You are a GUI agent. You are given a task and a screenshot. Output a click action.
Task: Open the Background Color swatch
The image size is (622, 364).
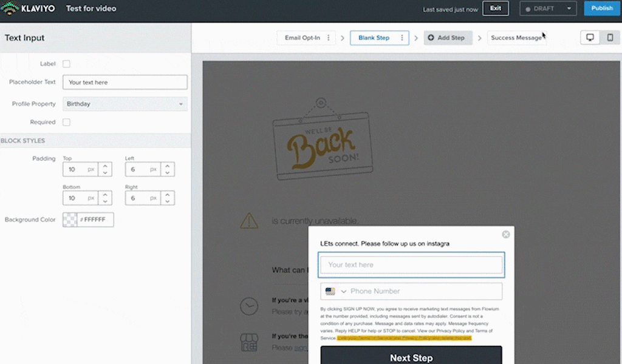coord(70,220)
